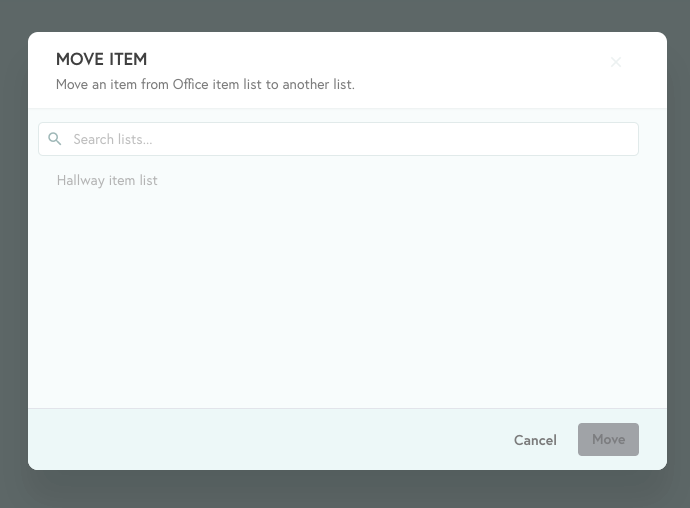The width and height of the screenshot is (690, 508).
Task: Focus the Search lists input field
Action: click(x=338, y=139)
